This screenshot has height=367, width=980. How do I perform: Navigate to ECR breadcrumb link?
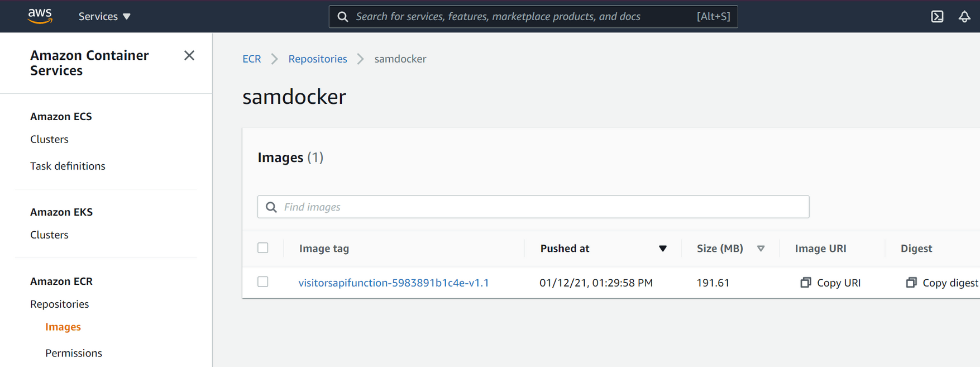(251, 59)
